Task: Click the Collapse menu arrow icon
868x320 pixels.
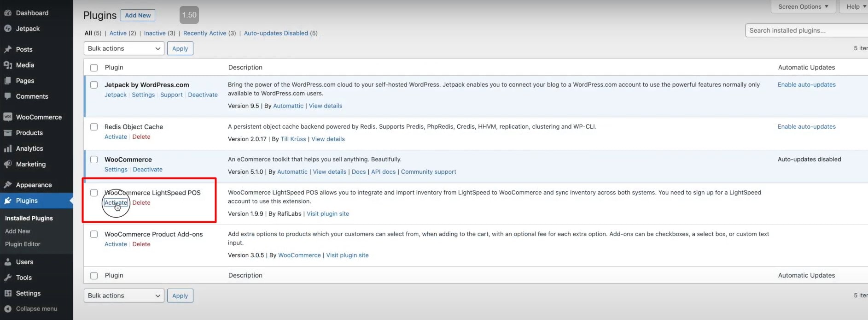Action: pyautogui.click(x=8, y=309)
